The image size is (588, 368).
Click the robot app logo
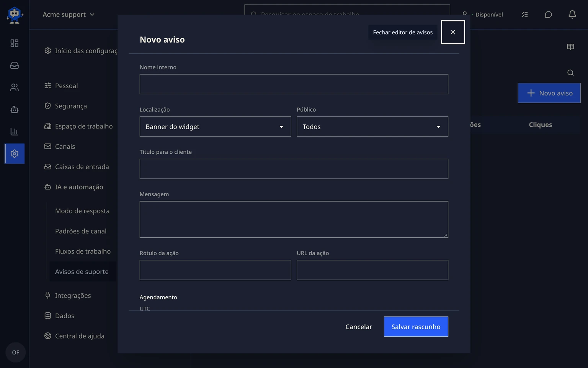pyautogui.click(x=15, y=15)
